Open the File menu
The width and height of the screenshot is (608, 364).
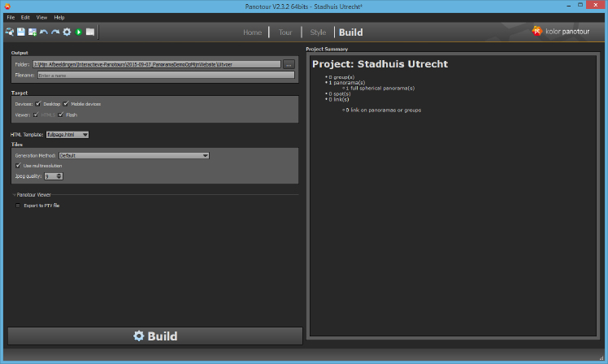11,17
